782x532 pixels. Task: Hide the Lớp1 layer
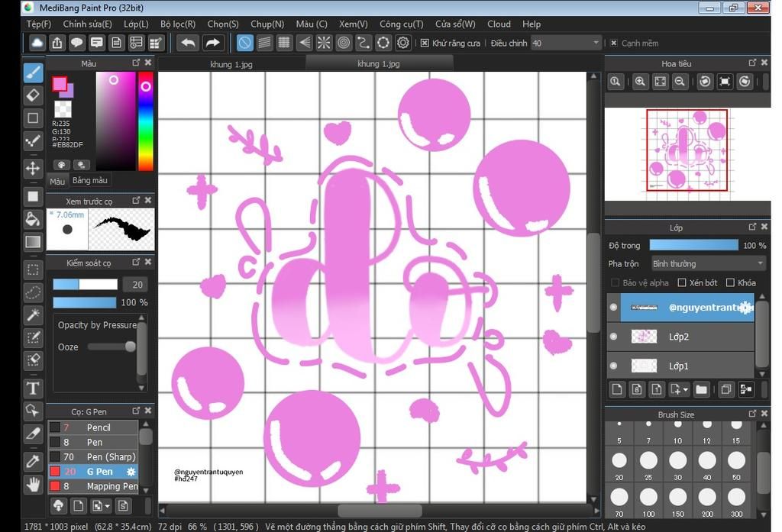(x=614, y=366)
